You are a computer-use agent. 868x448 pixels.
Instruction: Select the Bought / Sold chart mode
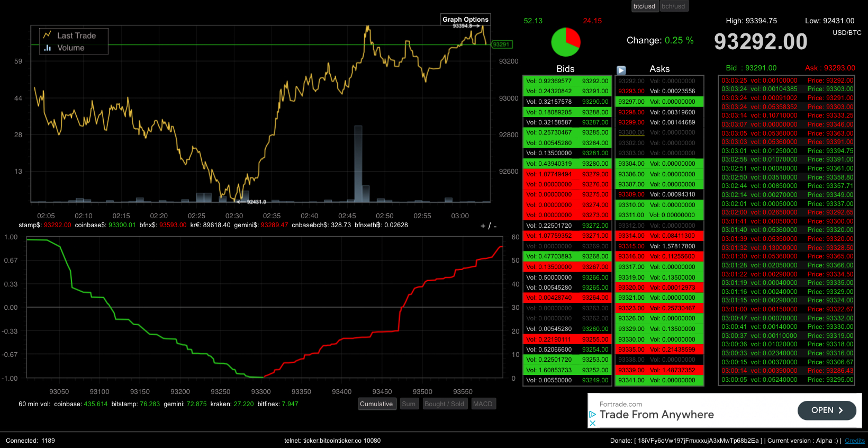[x=444, y=404]
